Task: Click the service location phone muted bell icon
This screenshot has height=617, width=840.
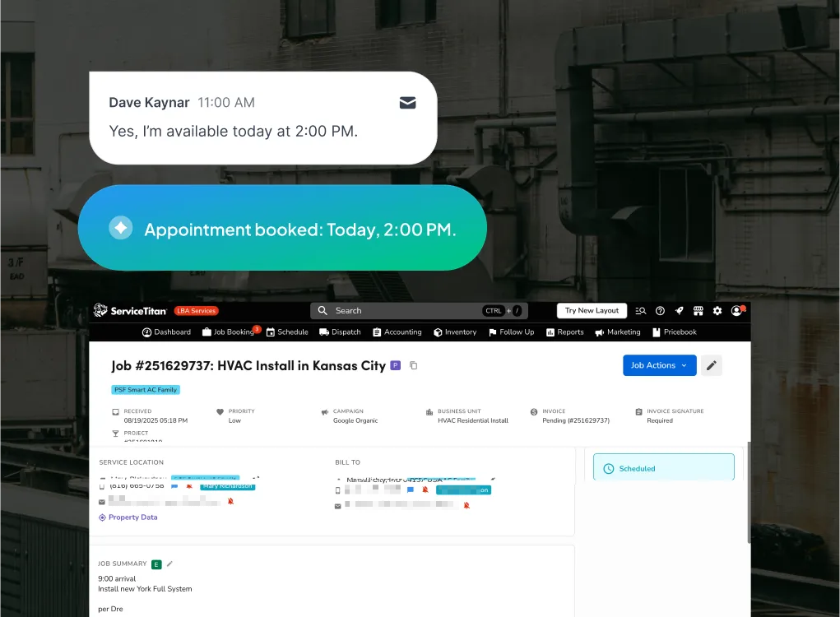Action: click(189, 486)
